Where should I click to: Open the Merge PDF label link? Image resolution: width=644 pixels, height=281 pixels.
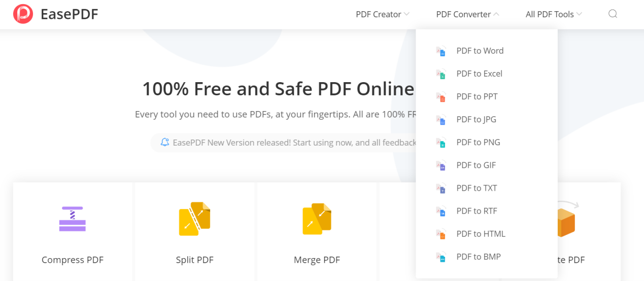point(317,260)
